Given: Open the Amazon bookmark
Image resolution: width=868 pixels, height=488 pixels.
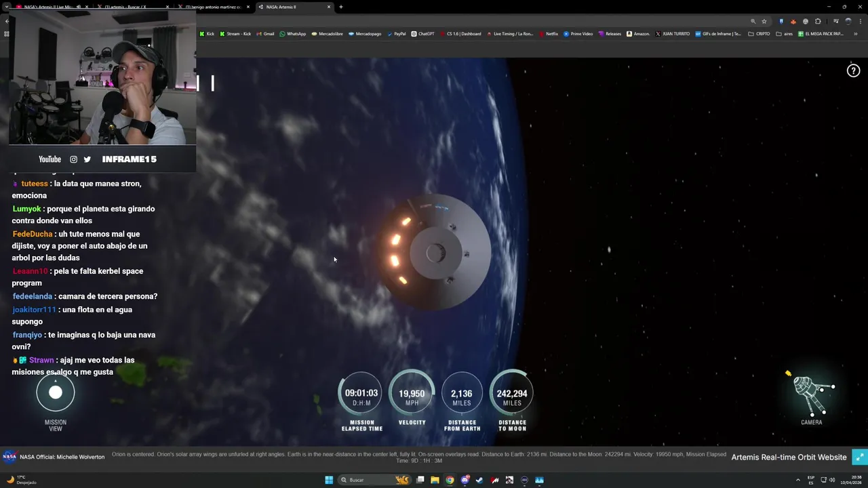Looking at the screenshot, I should tap(638, 34).
